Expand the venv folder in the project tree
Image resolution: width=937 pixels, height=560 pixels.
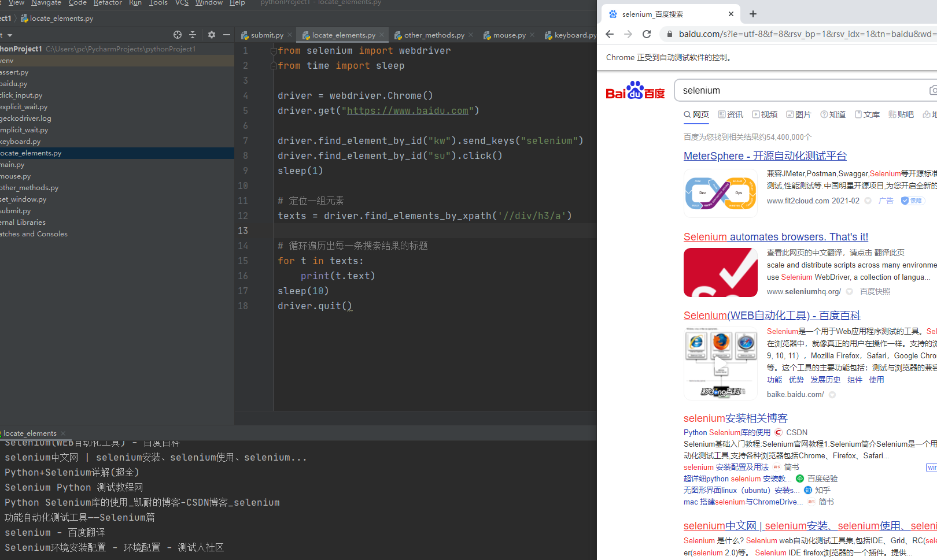[x=7, y=60]
